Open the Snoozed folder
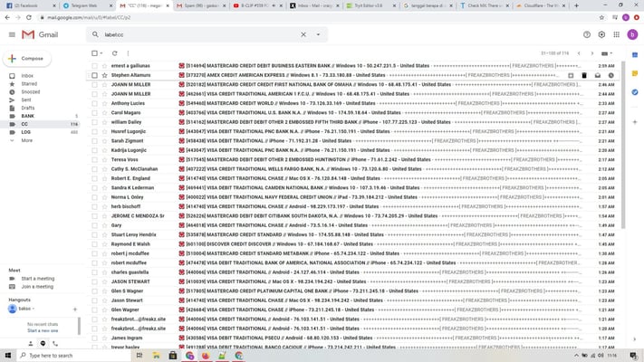This screenshot has width=644, height=362. tap(31, 92)
